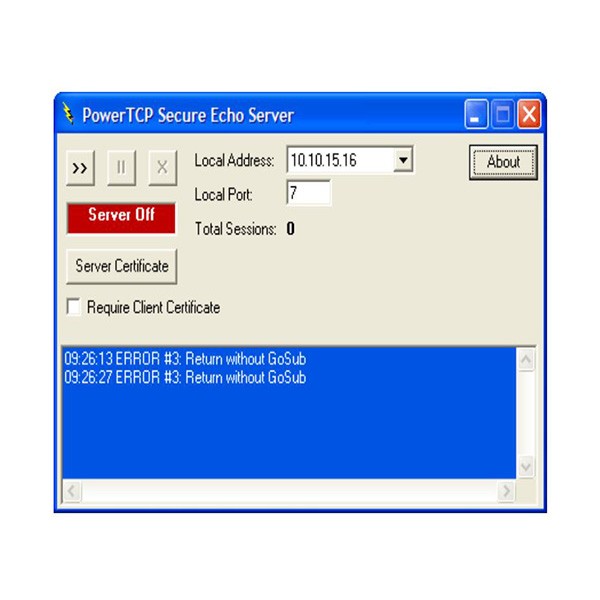Click the pause server button

pos(121,168)
